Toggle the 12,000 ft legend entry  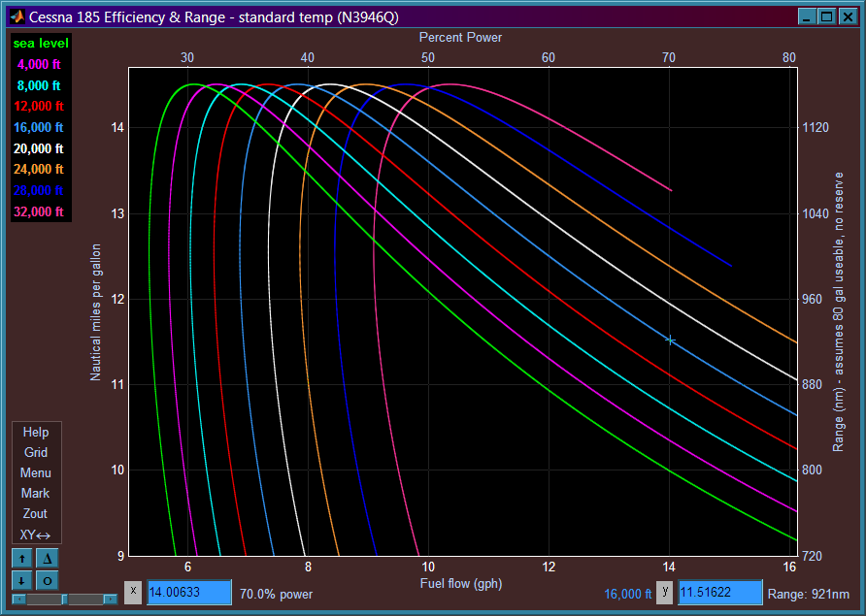(40, 107)
